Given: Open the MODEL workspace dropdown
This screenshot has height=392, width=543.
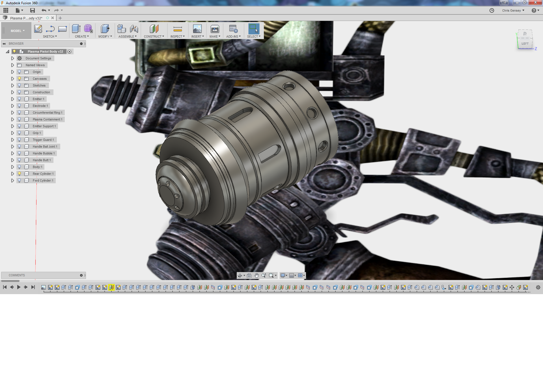Looking at the screenshot, I should point(18,31).
